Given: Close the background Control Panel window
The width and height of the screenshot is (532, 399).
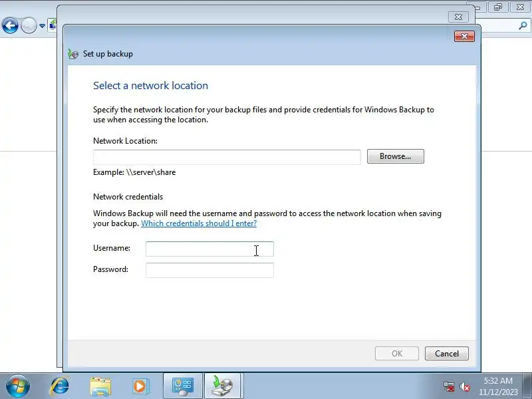Looking at the screenshot, I should pos(520,7).
